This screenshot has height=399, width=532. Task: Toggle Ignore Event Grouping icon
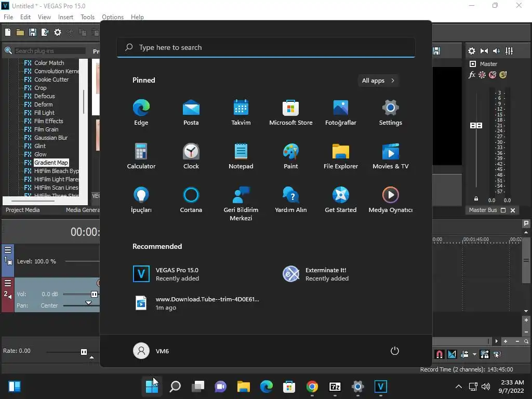(497, 354)
